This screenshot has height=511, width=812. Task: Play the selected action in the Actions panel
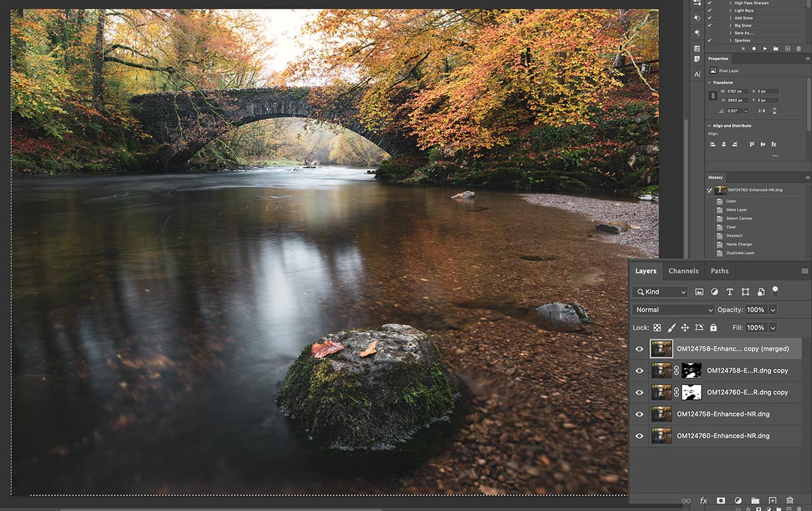pos(765,49)
